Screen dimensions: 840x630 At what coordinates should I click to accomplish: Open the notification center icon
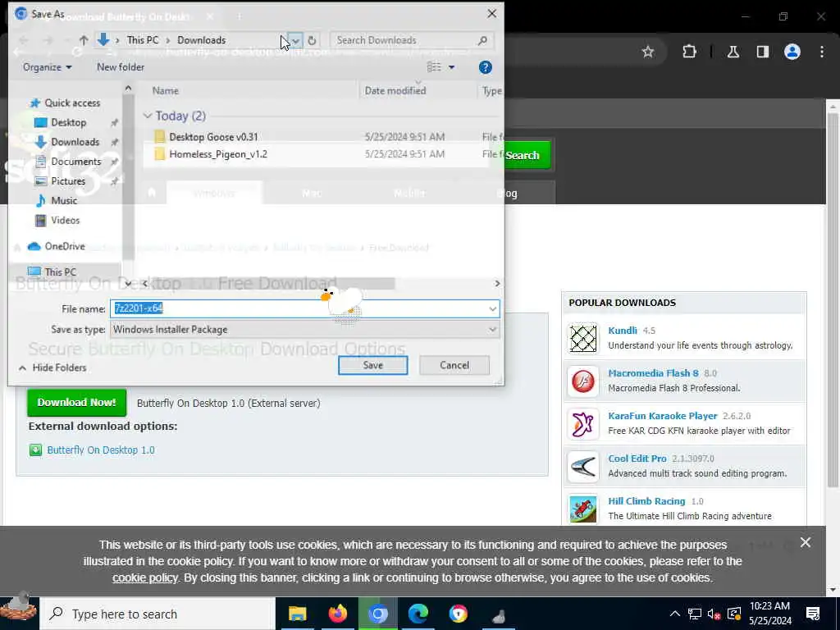[813, 614]
